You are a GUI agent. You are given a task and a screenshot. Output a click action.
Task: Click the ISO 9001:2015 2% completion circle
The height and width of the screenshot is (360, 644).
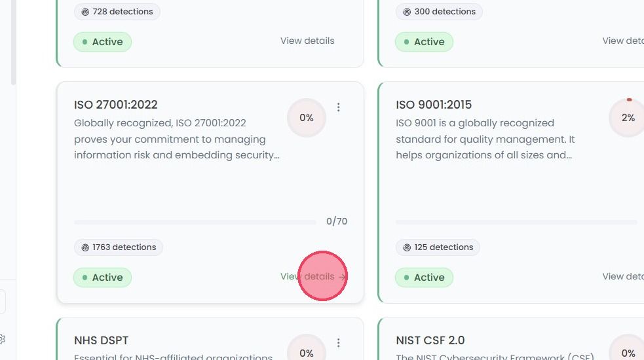pyautogui.click(x=627, y=118)
